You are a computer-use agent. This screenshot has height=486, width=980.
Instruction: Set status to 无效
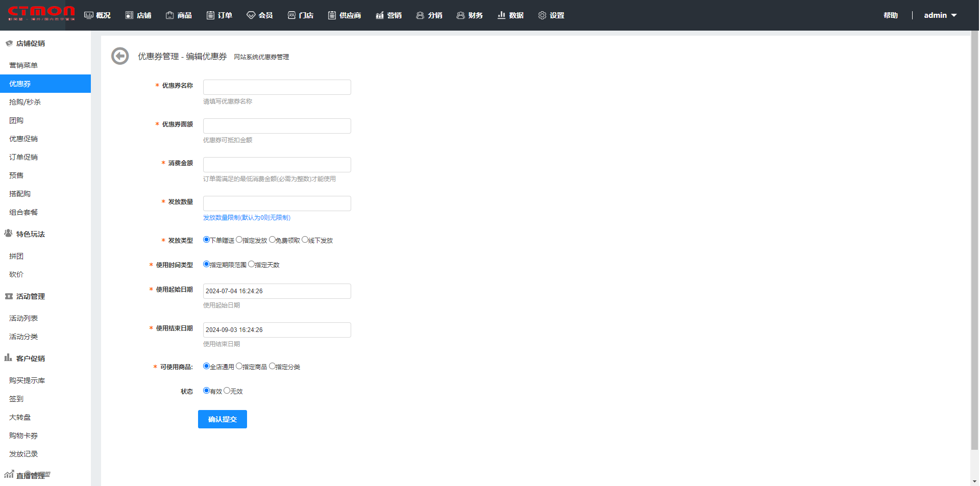[x=227, y=391]
